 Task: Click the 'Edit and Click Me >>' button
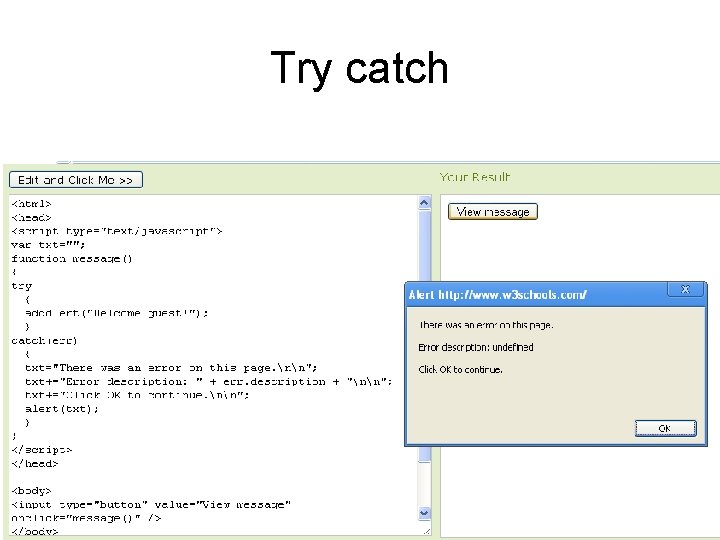(76, 180)
